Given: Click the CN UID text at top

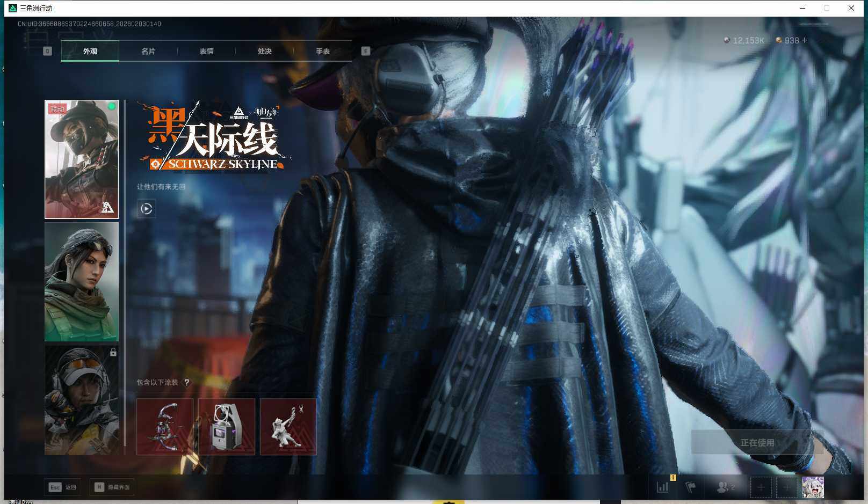Looking at the screenshot, I should [x=89, y=24].
